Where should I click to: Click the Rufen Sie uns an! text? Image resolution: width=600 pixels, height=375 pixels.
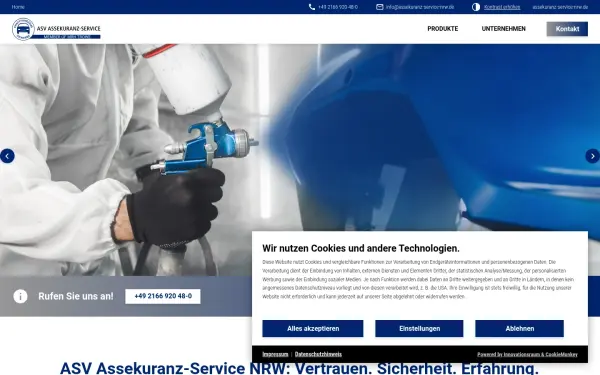[x=76, y=296]
